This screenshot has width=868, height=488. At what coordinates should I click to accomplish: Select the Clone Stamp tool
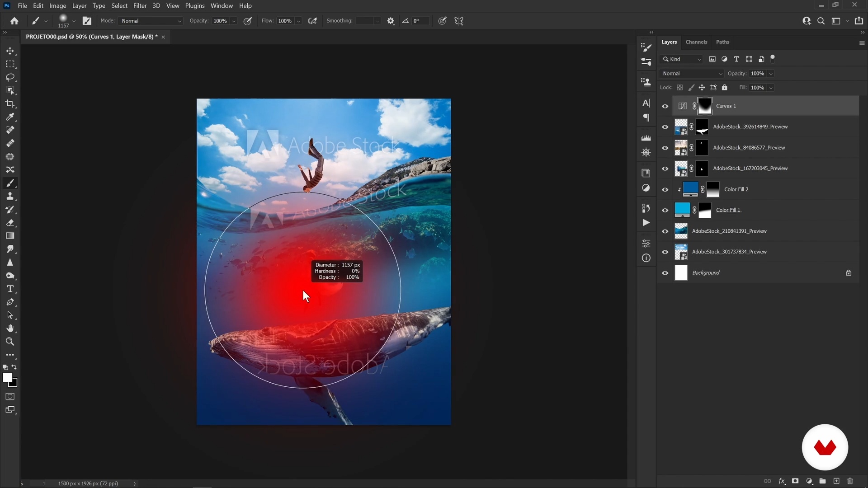pyautogui.click(x=10, y=197)
